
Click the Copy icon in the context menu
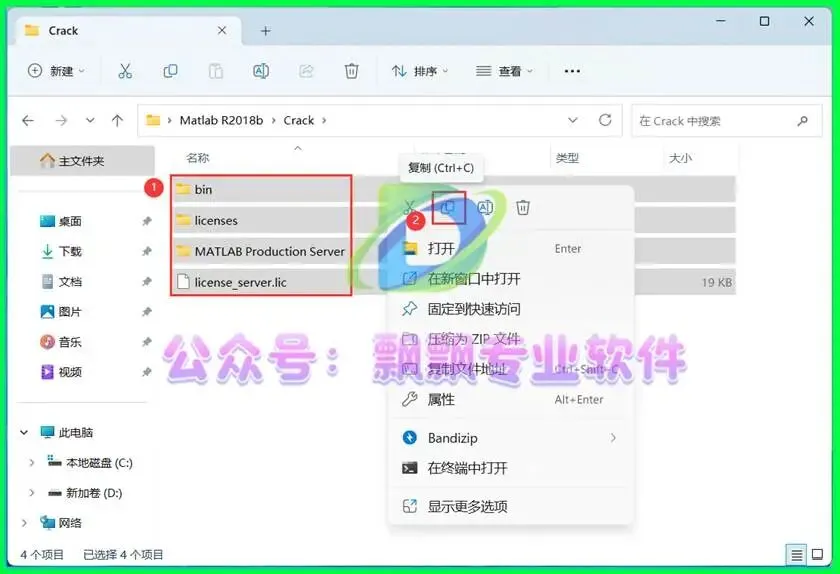click(x=448, y=207)
